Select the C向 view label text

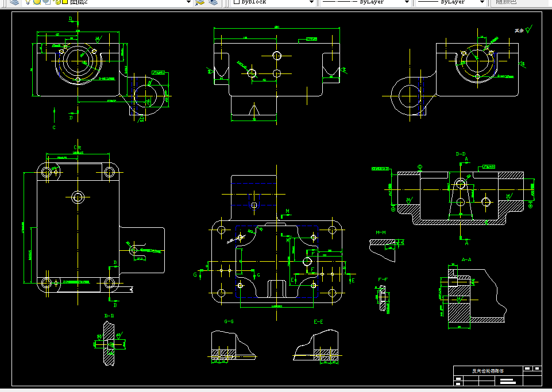click(x=78, y=148)
